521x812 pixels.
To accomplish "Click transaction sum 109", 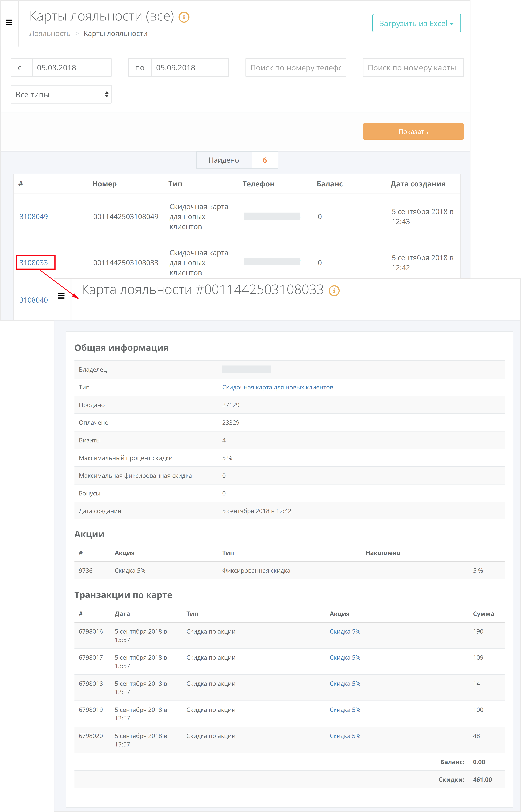I will pos(478,657).
